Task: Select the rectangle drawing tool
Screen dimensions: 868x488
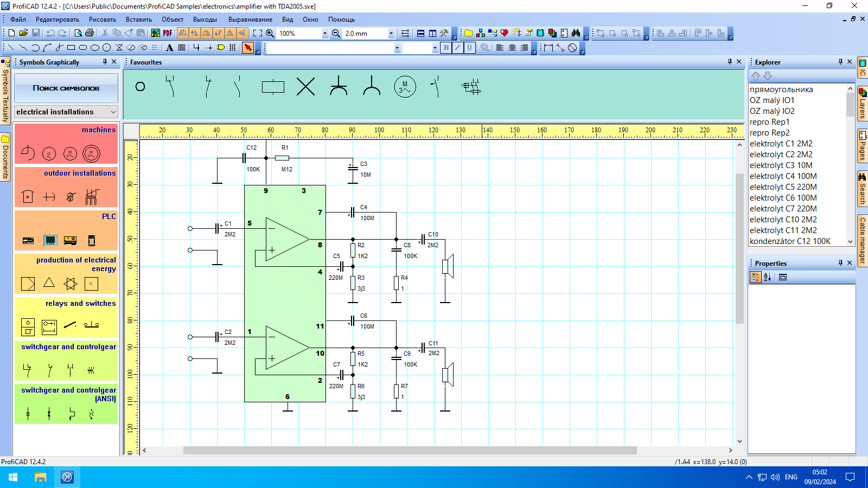Action: tap(71, 48)
